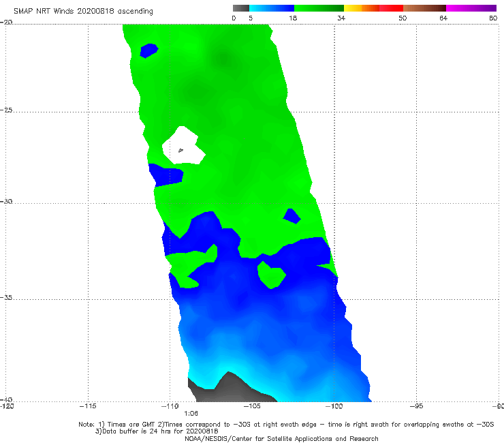Image resolution: width=504 pixels, height=443 pixels.
Task: Click the red segment of the color bar
Action: (x=391, y=8)
